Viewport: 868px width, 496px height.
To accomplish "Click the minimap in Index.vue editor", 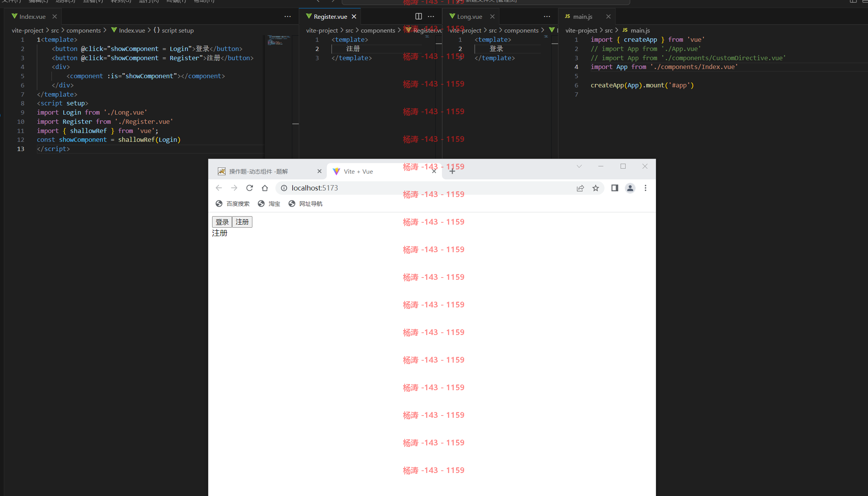I will [x=279, y=40].
